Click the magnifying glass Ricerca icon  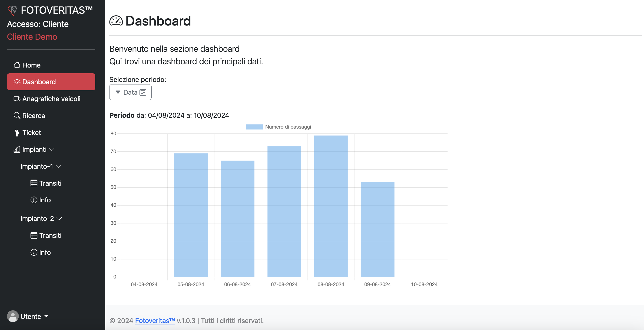pyautogui.click(x=17, y=116)
